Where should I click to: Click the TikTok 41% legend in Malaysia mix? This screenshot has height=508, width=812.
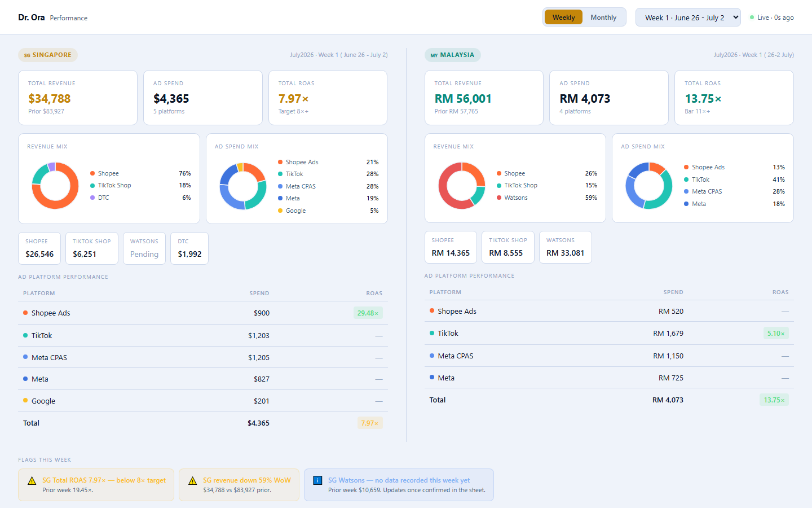[x=734, y=179]
